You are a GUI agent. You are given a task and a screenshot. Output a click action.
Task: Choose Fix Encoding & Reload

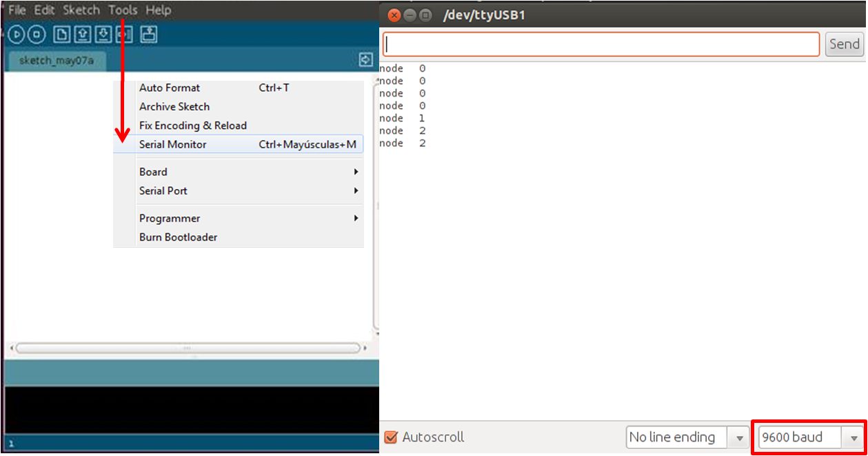pos(239,126)
